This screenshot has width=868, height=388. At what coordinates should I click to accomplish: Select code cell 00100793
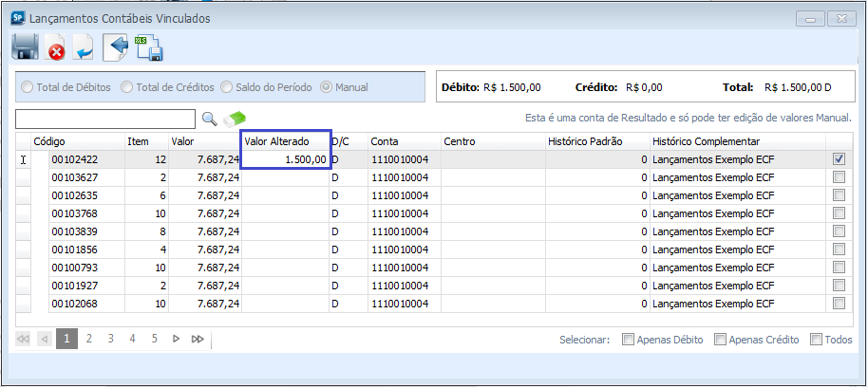point(86,268)
